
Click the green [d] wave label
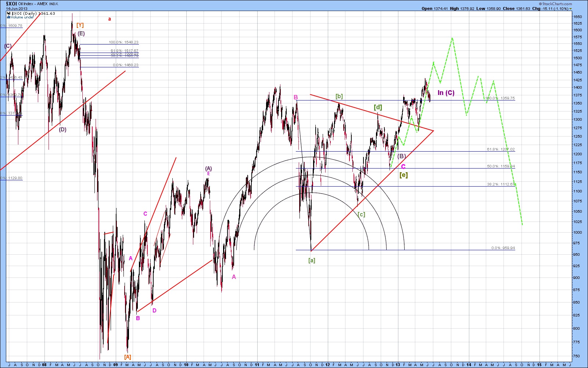pyautogui.click(x=378, y=107)
